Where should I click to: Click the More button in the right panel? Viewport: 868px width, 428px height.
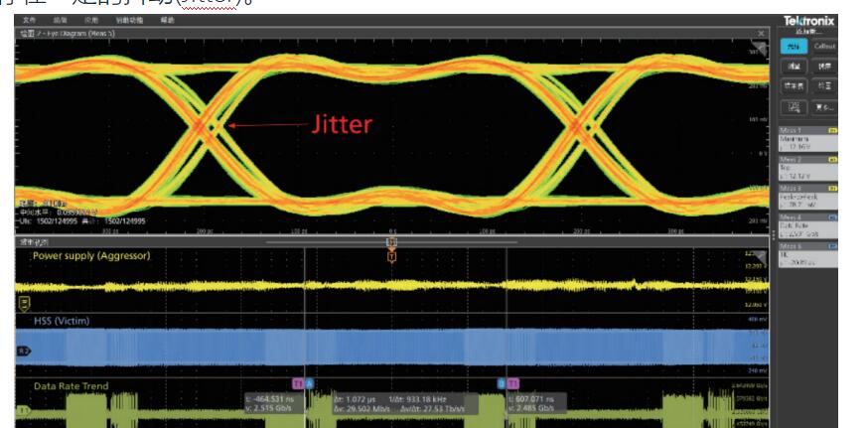pyautogui.click(x=824, y=107)
